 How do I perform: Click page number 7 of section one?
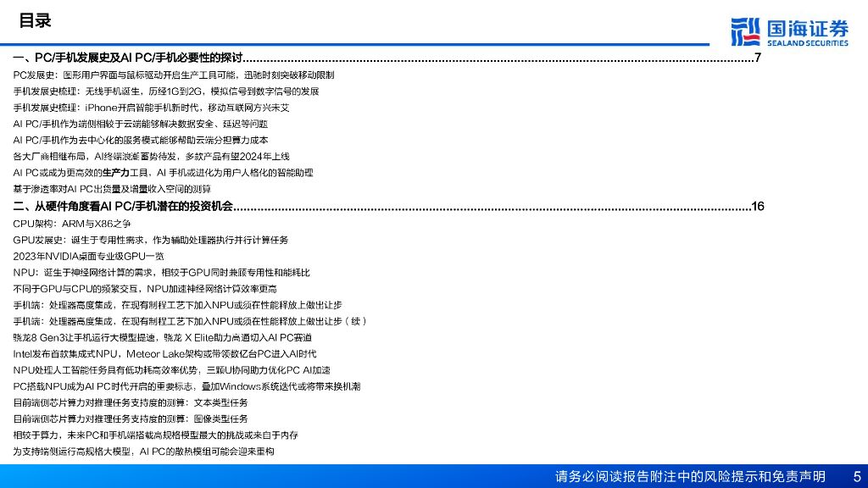coord(758,58)
